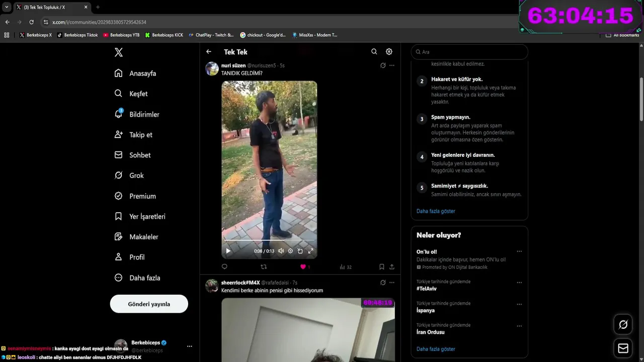View analytics showing 32 views
Screen dimensions: 644x362
point(346,267)
